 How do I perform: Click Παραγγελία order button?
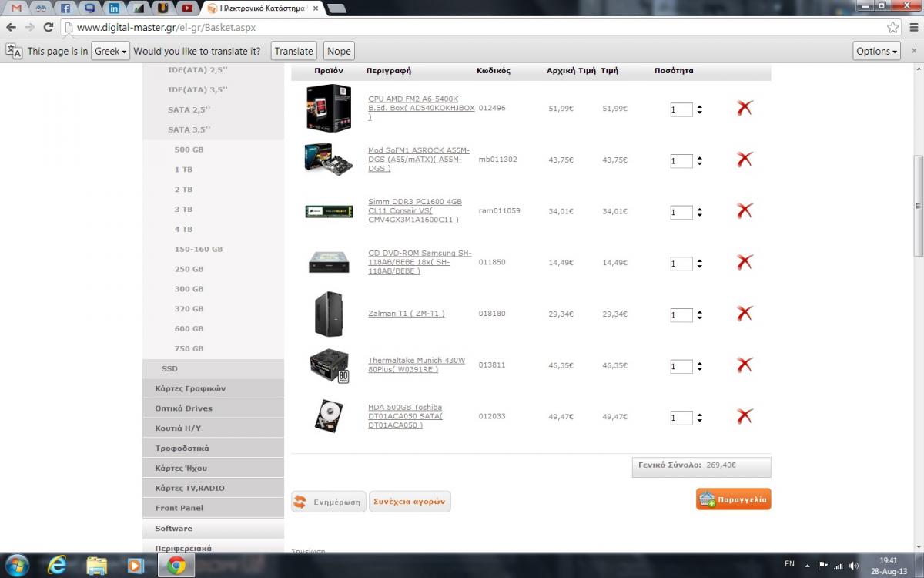click(733, 499)
